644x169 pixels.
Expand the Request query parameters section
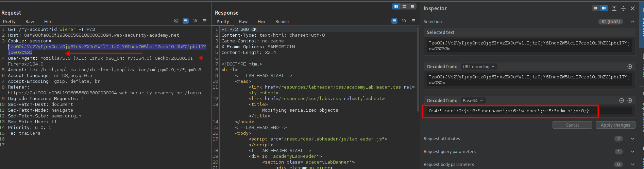click(x=632, y=152)
